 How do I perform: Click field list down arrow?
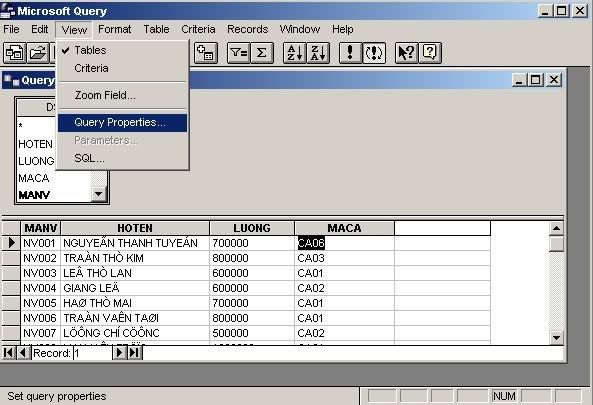99,194
